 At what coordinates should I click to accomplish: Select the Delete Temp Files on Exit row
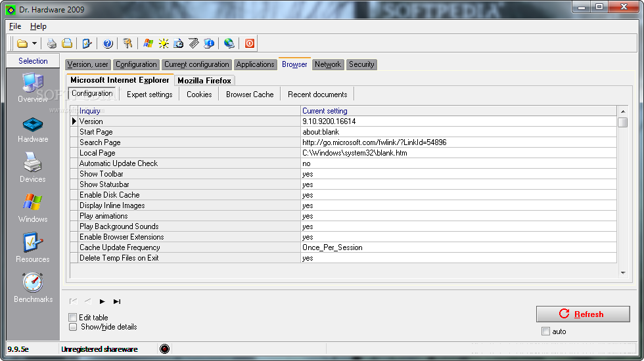coord(343,258)
